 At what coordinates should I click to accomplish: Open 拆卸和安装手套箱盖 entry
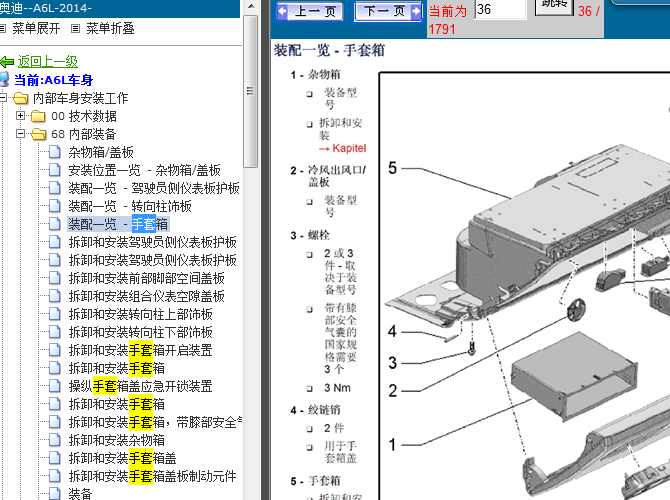(123, 458)
